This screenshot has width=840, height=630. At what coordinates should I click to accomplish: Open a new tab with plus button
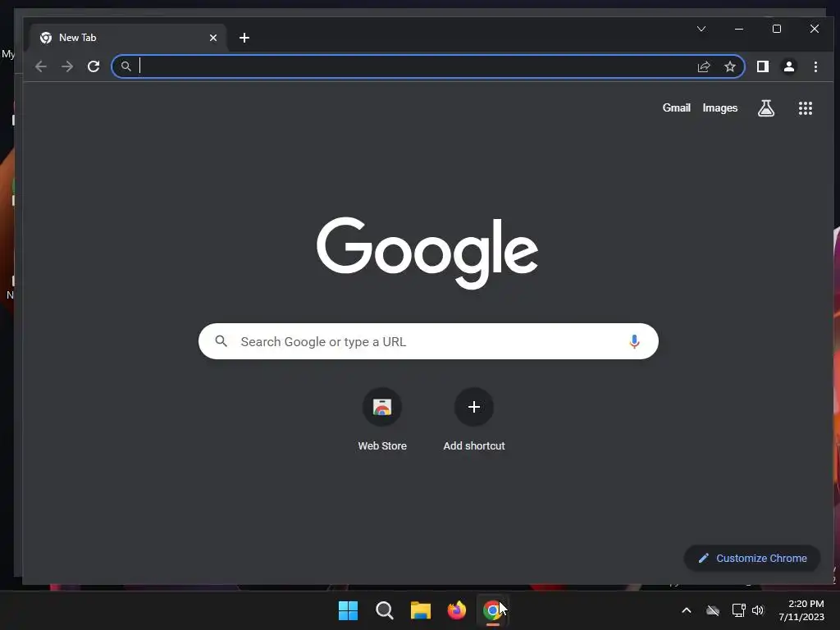[x=244, y=38]
